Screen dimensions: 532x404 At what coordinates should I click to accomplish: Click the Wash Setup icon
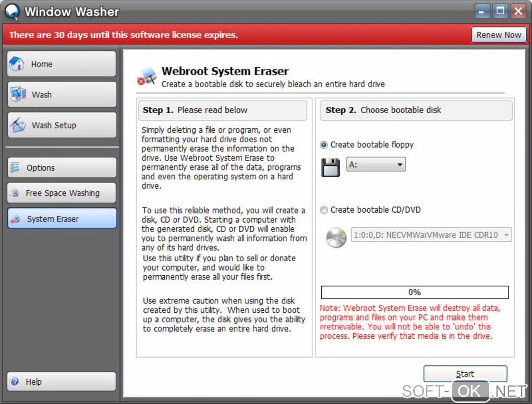[x=18, y=125]
